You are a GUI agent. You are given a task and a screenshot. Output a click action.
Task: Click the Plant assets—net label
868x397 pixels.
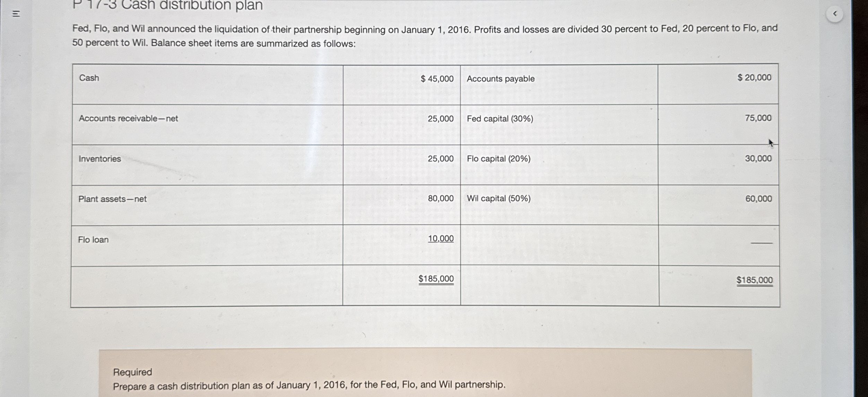113,198
